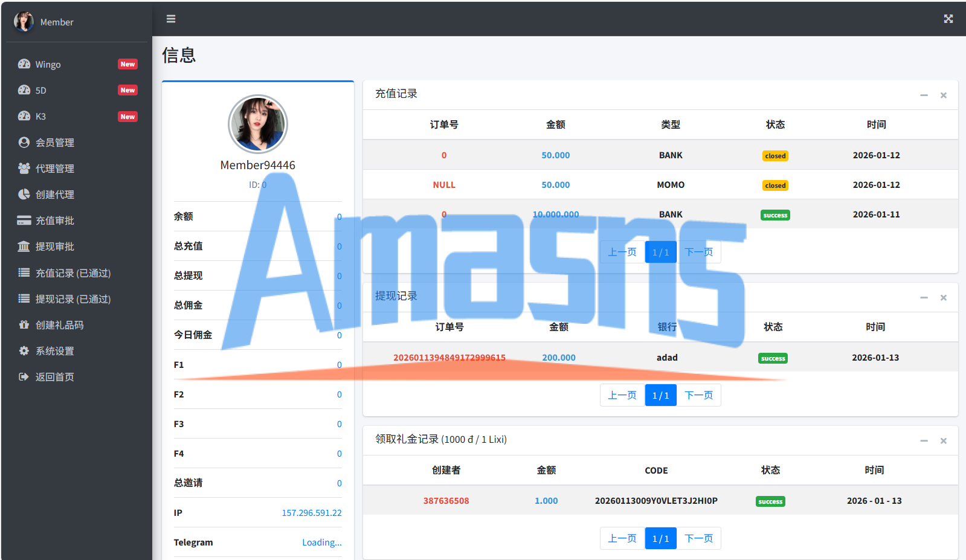
Task: Click the IP address 157.296.591.22
Action: pos(312,513)
